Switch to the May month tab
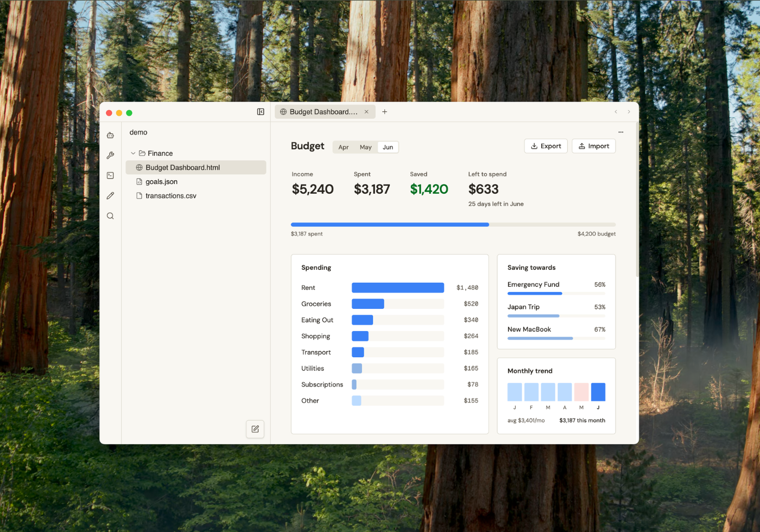This screenshot has width=760, height=532. point(366,147)
